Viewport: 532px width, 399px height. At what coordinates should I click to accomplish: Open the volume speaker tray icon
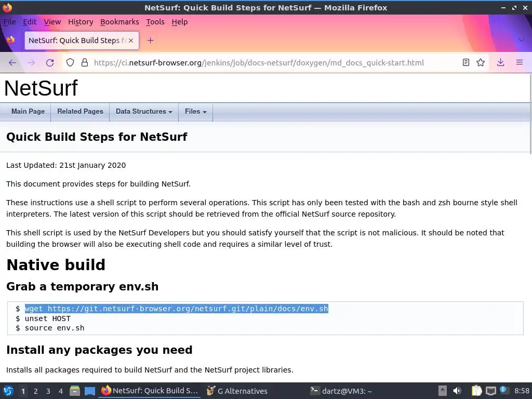point(457,391)
